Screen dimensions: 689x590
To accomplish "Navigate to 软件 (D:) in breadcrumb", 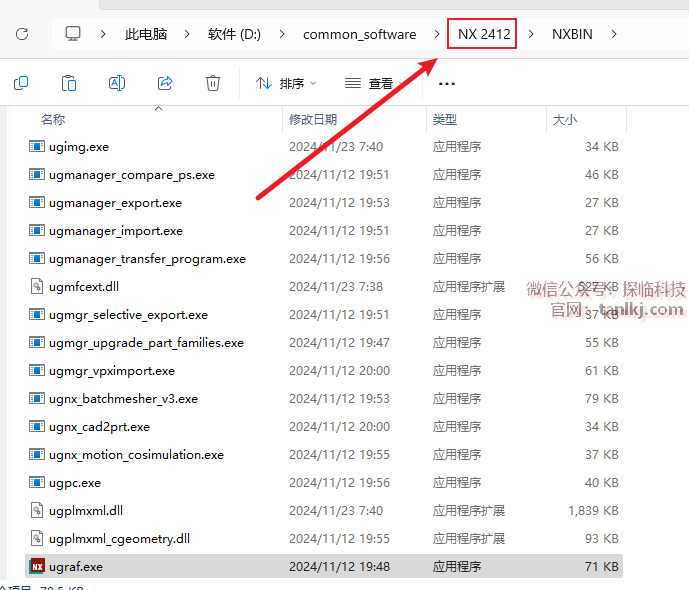I will click(x=234, y=34).
